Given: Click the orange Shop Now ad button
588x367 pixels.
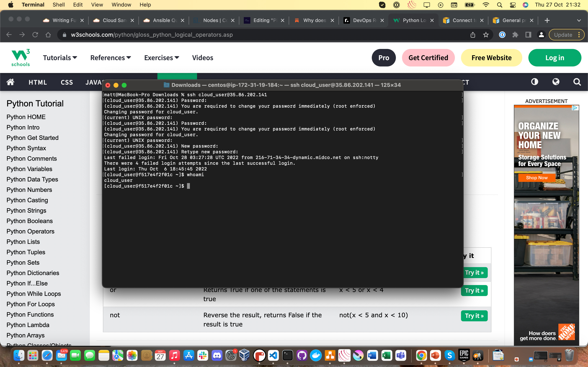Looking at the screenshot, I should [x=537, y=178].
